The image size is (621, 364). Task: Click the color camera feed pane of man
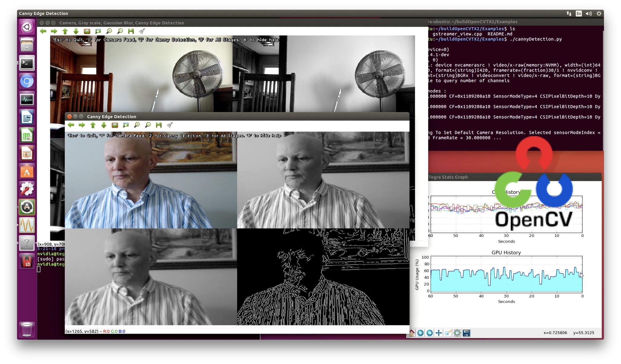coord(151,180)
